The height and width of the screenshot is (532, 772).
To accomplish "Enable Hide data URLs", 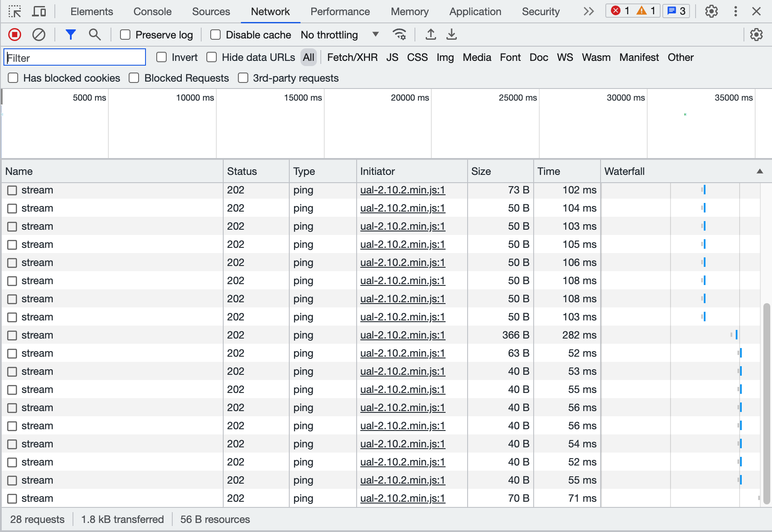I will tap(212, 57).
